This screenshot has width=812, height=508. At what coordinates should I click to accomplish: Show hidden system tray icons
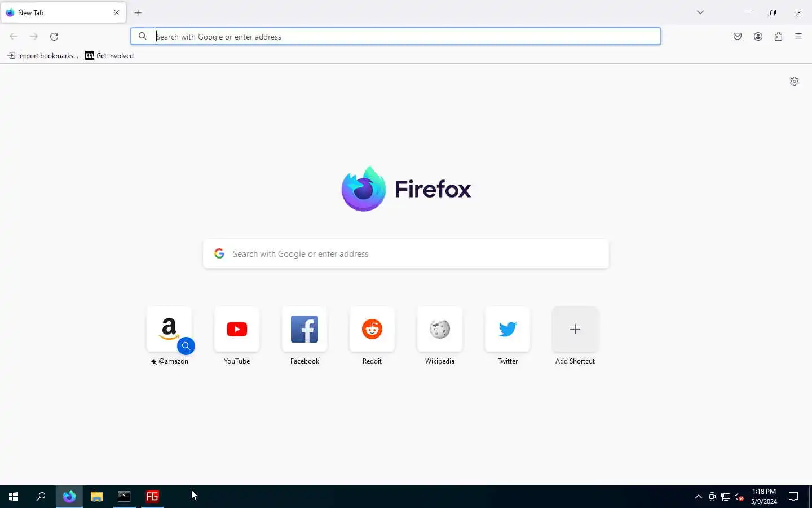[699, 497]
